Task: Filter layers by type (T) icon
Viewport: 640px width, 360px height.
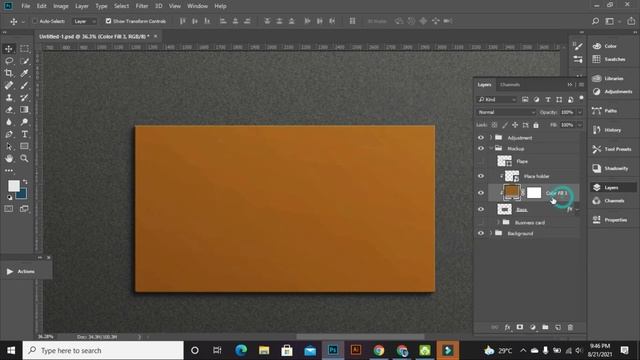Action: coord(548,100)
